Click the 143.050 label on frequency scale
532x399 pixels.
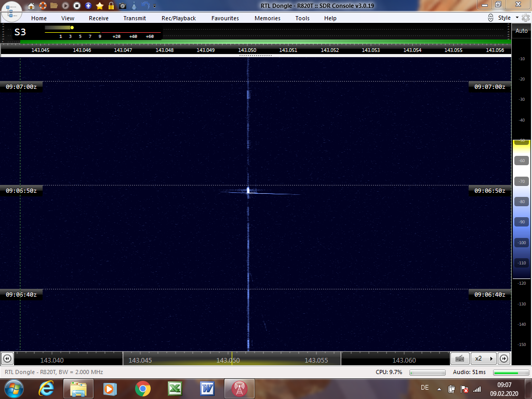[x=247, y=50]
